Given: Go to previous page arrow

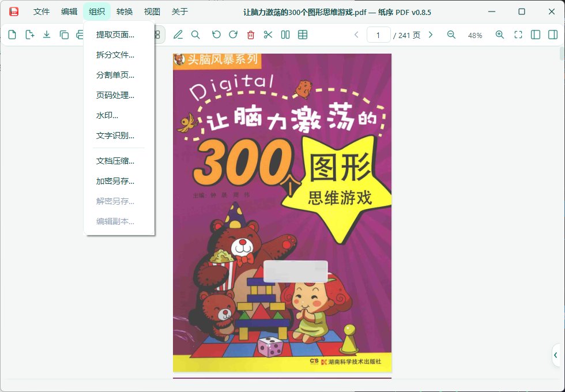Looking at the screenshot, I should pyautogui.click(x=356, y=35).
